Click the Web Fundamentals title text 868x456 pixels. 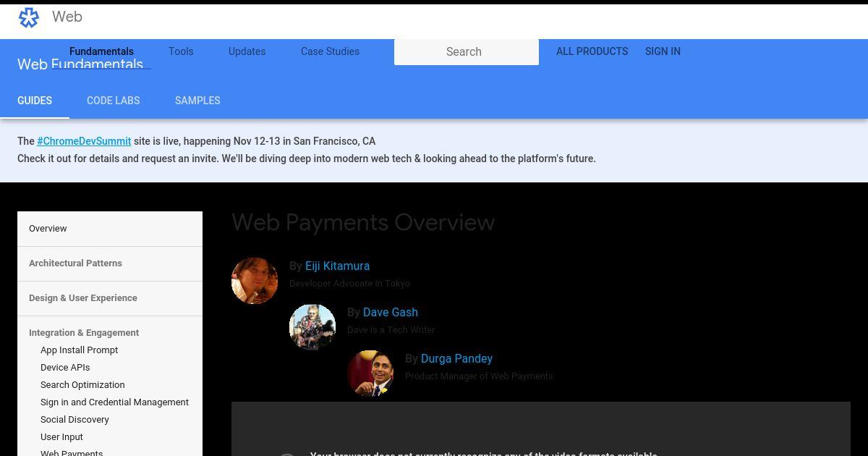click(80, 64)
